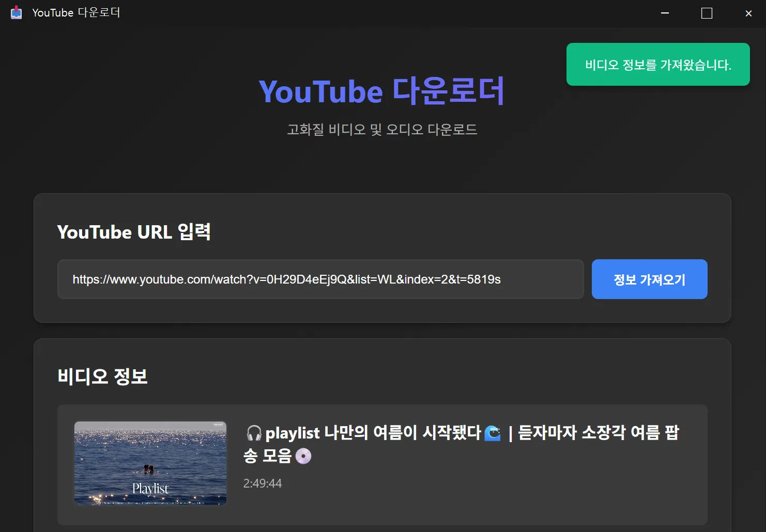The width and height of the screenshot is (766, 532).
Task: Click the 정보 가져오기 button
Action: pyautogui.click(x=649, y=279)
